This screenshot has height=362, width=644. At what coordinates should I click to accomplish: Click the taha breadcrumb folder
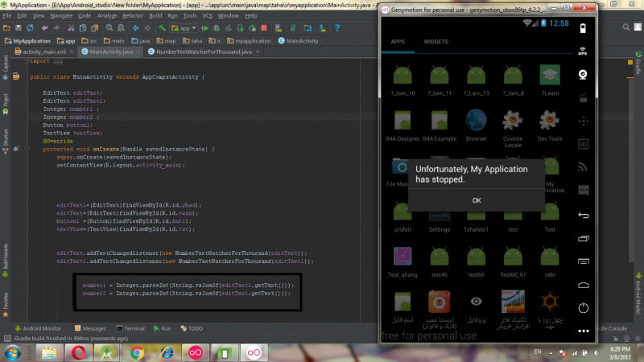tap(192, 41)
